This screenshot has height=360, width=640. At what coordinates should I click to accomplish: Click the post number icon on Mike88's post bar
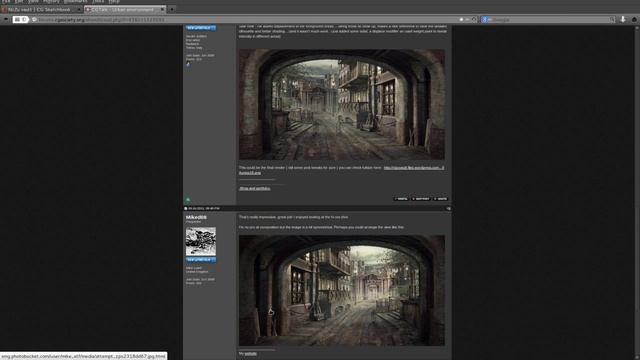(x=448, y=209)
